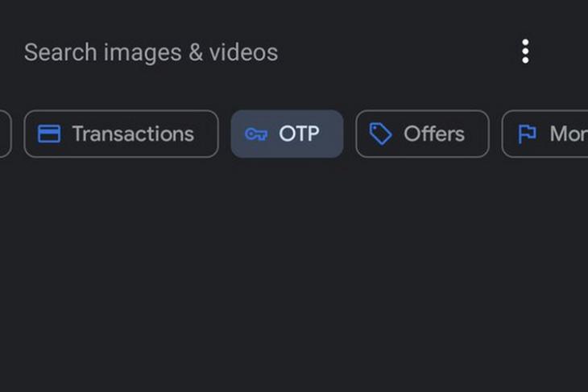
Task: Switch to the Transactions category
Action: (121, 134)
